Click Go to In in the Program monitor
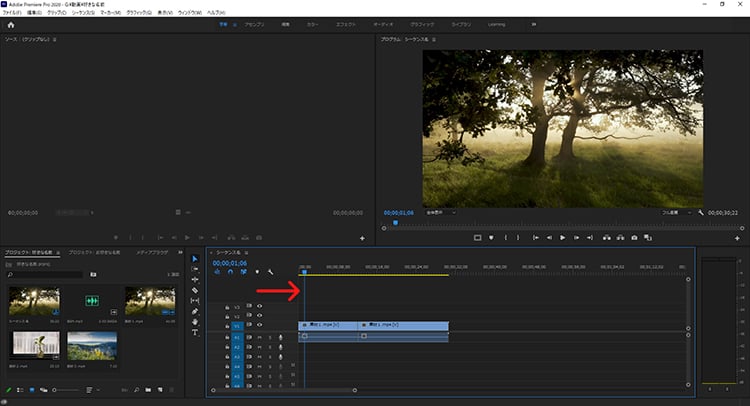The height and width of the screenshot is (406, 750). [x=536, y=238]
